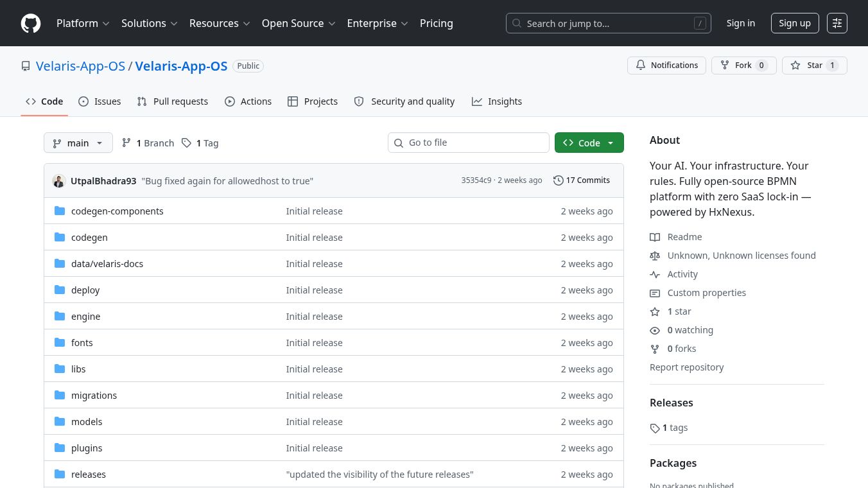
Task: Open the Releases heading link
Action: 672,403
